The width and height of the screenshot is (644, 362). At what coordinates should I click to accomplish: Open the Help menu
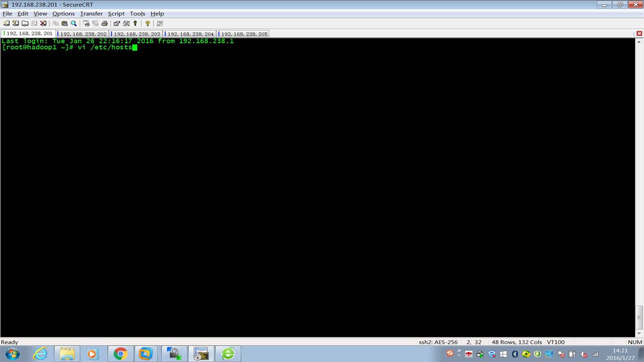click(x=157, y=14)
